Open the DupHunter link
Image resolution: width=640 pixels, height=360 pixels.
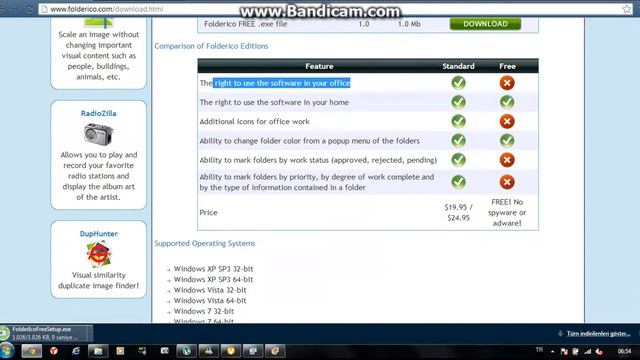point(98,233)
